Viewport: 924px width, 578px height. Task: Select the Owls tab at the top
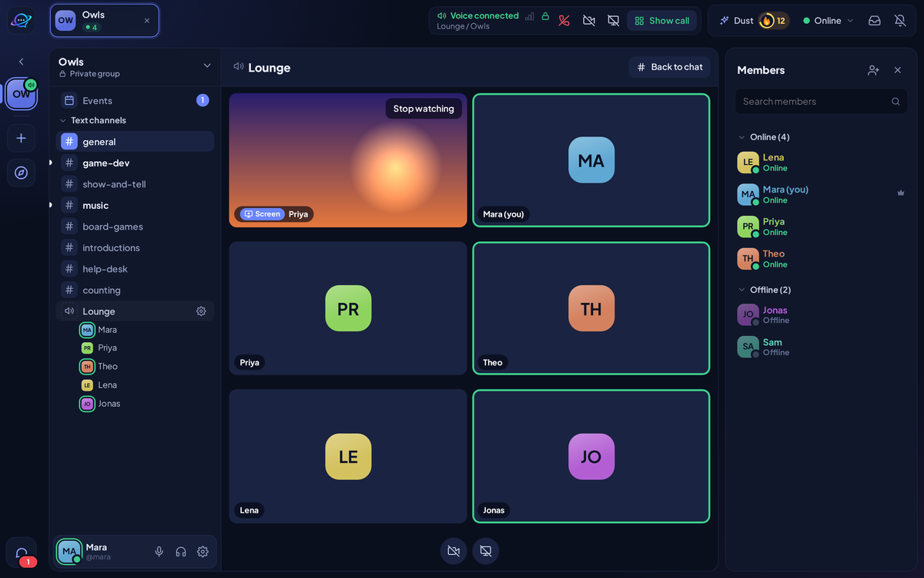click(x=105, y=21)
